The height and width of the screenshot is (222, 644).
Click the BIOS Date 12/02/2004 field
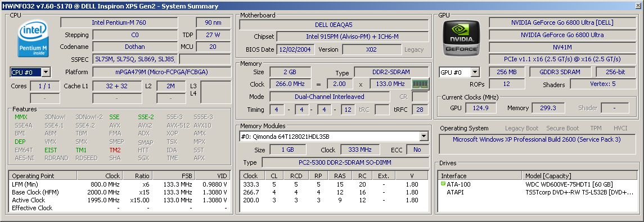296,49
